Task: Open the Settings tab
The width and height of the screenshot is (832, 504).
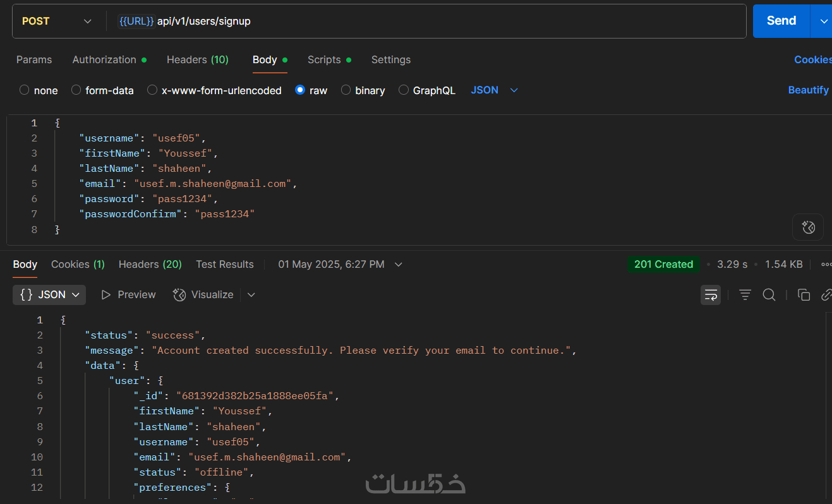Action: pos(391,59)
